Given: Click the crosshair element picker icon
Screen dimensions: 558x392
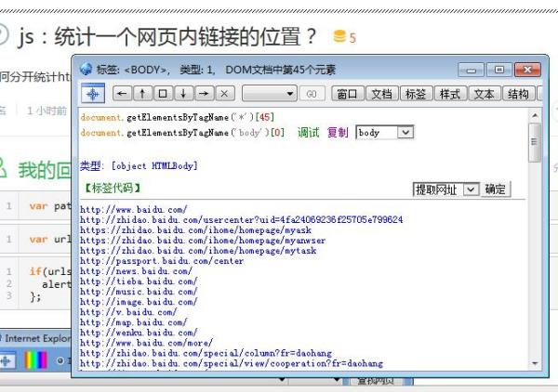Looking at the screenshot, I should click(93, 94).
